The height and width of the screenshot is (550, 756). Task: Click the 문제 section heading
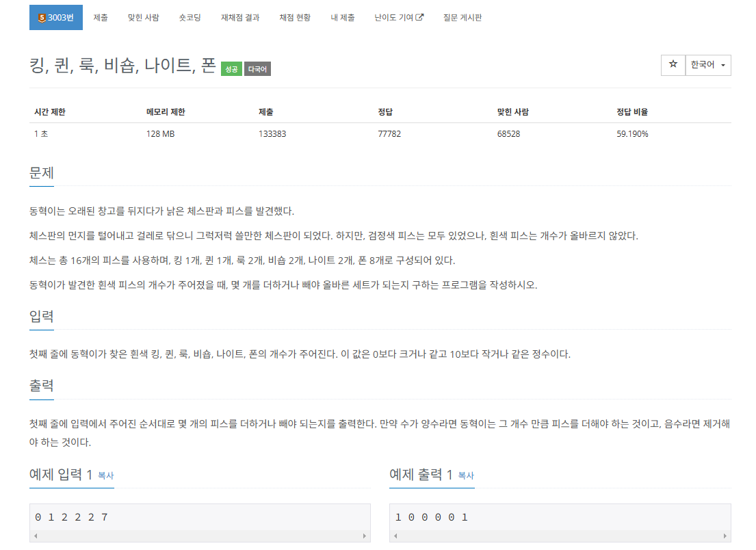coord(42,172)
